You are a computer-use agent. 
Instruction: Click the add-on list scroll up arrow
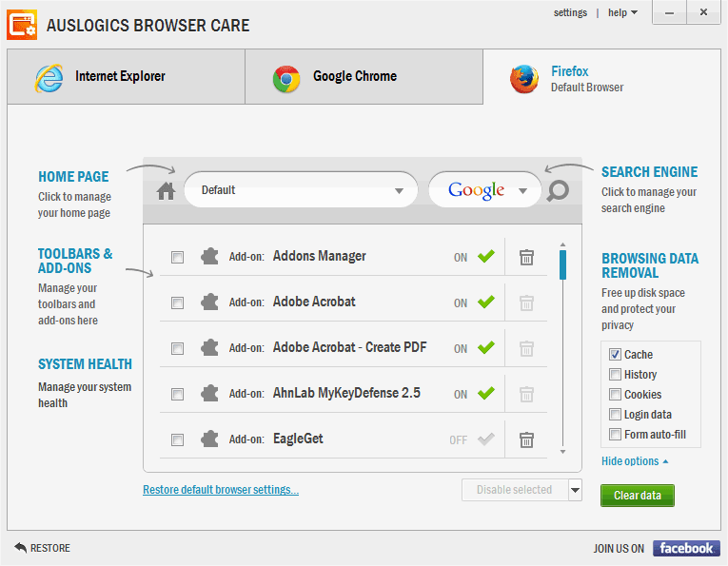pyautogui.click(x=562, y=244)
